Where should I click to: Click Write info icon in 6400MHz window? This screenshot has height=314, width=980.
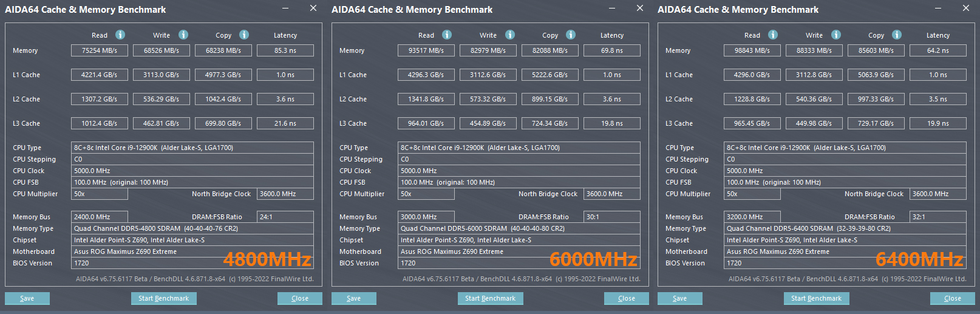(836, 35)
